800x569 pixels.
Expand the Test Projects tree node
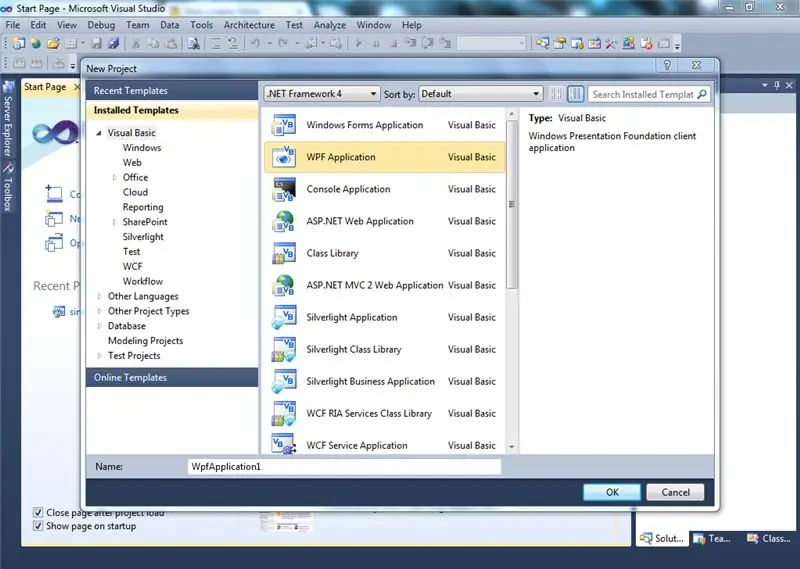click(99, 356)
